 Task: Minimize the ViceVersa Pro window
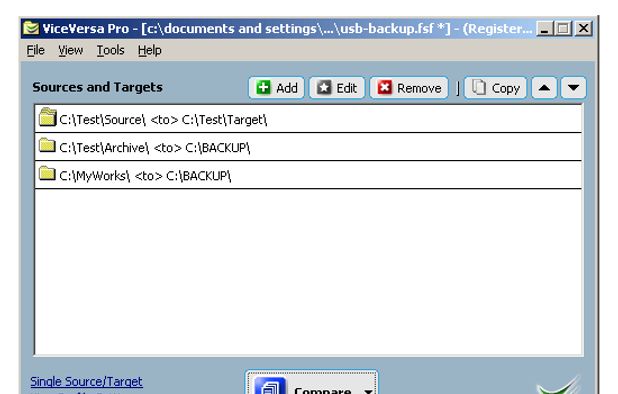(x=545, y=28)
